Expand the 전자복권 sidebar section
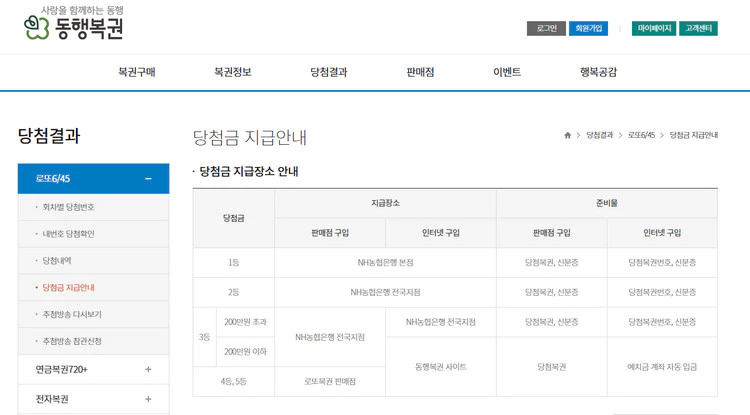The image size is (750, 415). pyautogui.click(x=148, y=399)
